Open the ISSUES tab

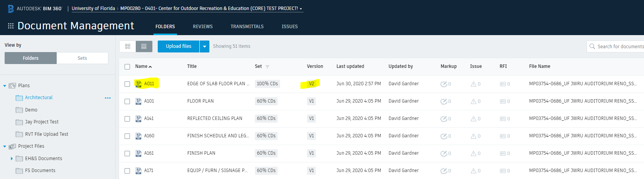[x=290, y=27]
